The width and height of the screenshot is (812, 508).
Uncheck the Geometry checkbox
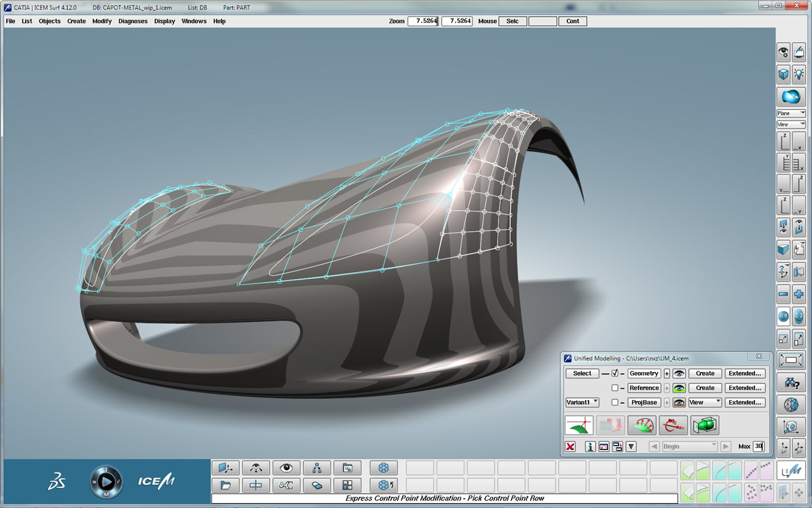tap(615, 373)
